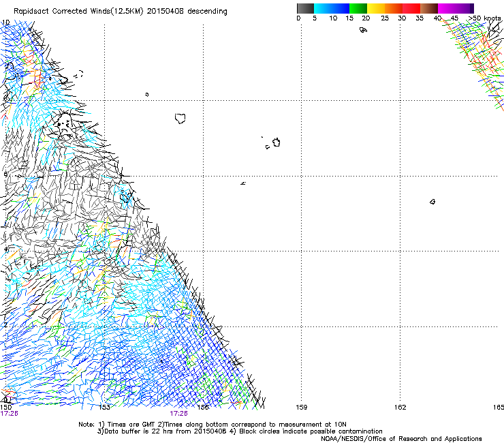Screen dimensions: 504x443
Task: Click the red 30-35 knots color segment
Action: [x=411, y=8]
